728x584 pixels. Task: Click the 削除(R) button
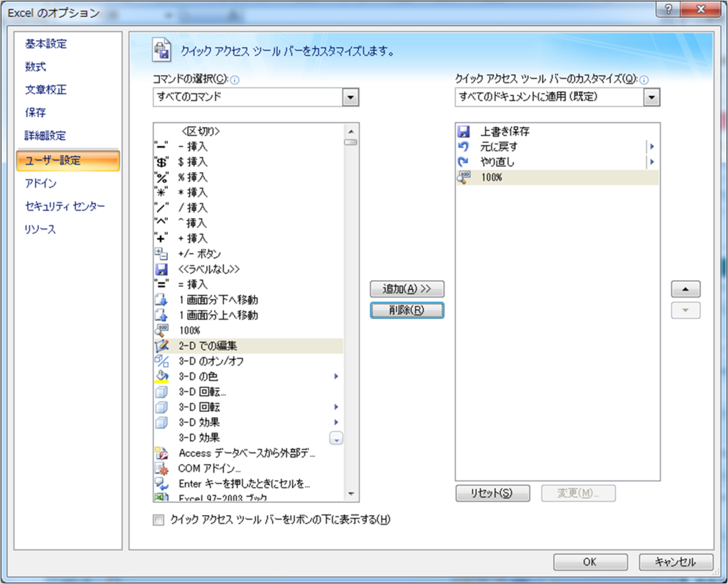pos(407,310)
